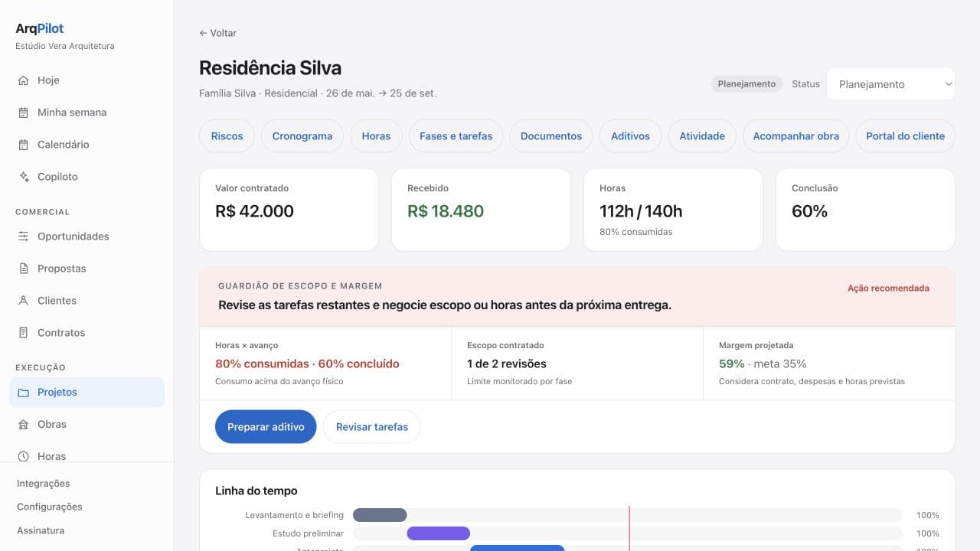Open the Atividade tab
The image size is (980, 551).
pyautogui.click(x=702, y=136)
